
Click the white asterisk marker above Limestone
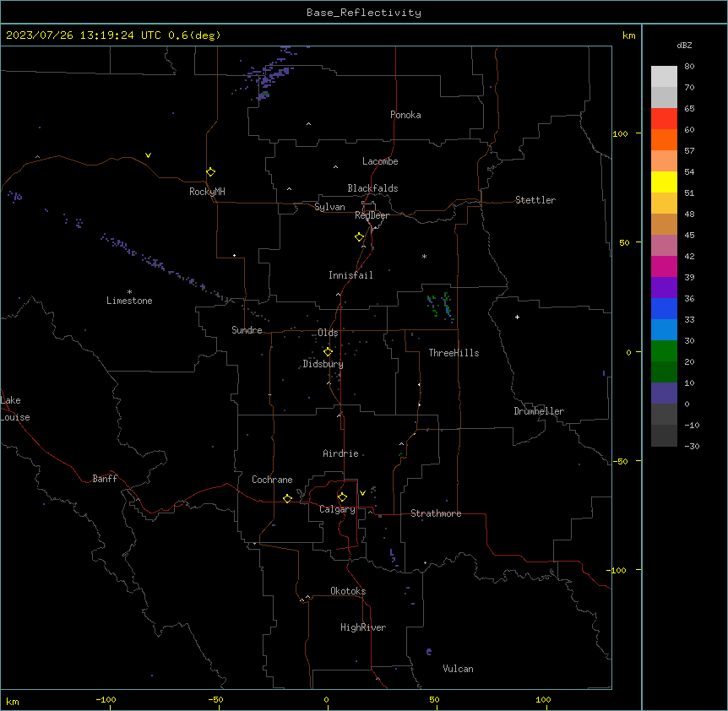129,292
